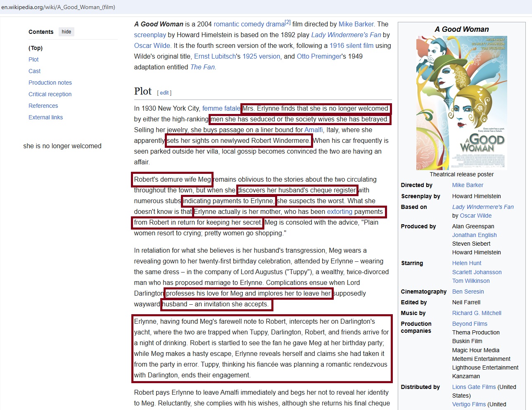The height and width of the screenshot is (410, 532).
Task: Click the "Cinematography" infobox label
Action: 424,292
